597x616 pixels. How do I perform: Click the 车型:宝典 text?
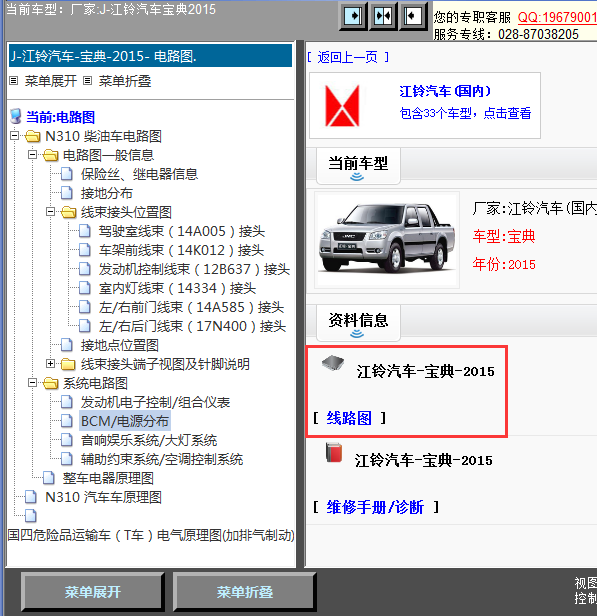504,236
